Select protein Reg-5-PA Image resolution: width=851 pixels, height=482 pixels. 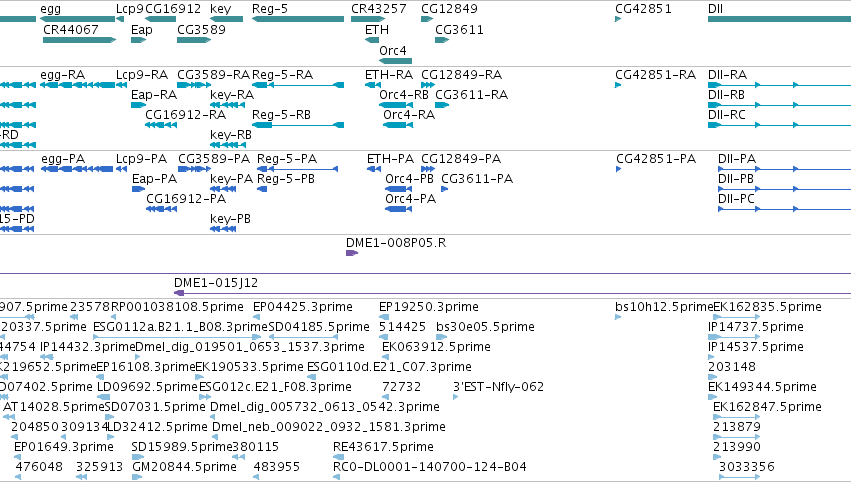pos(297,169)
